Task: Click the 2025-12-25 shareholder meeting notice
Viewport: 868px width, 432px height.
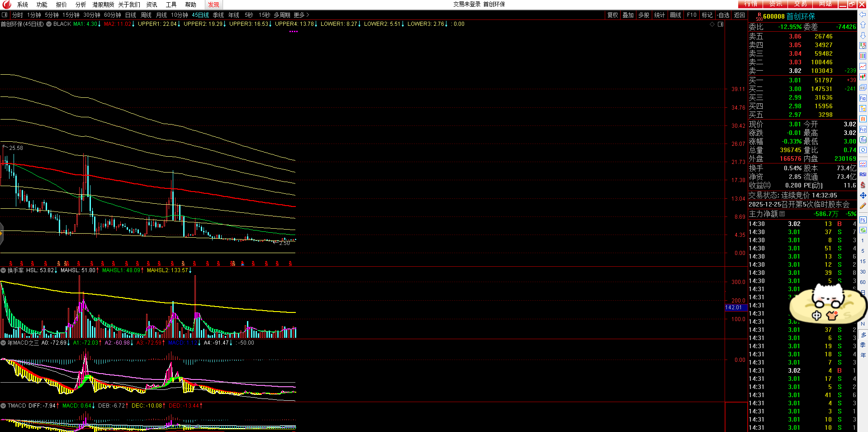Action: point(799,204)
